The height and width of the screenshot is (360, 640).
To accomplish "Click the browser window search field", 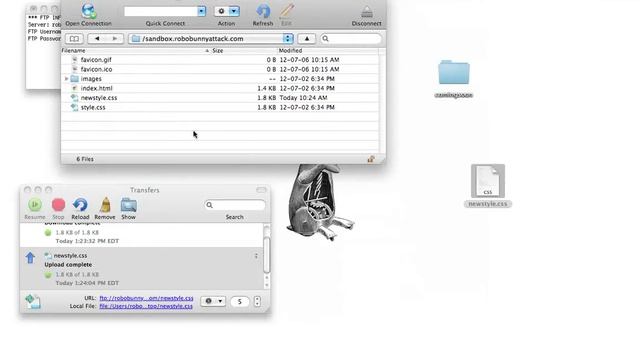I will [351, 39].
